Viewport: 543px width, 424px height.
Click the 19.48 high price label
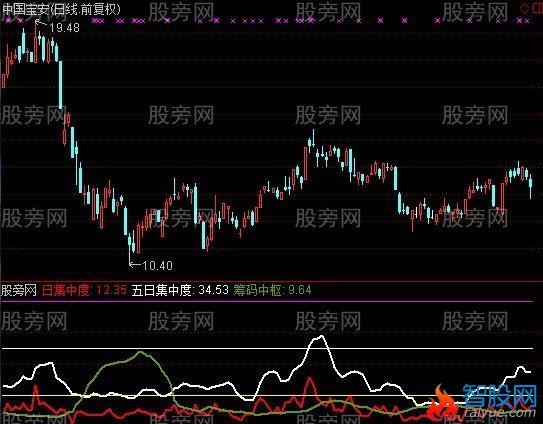click(x=64, y=27)
